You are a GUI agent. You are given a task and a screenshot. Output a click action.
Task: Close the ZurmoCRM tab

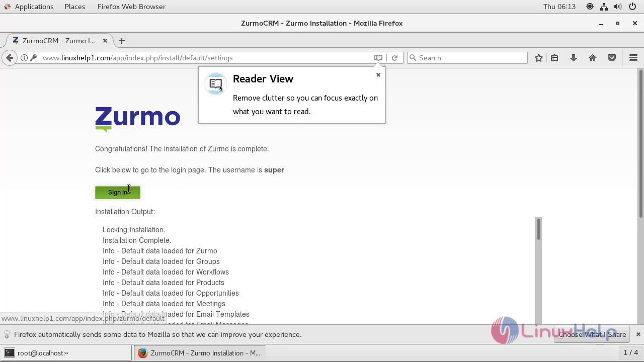tap(105, 41)
